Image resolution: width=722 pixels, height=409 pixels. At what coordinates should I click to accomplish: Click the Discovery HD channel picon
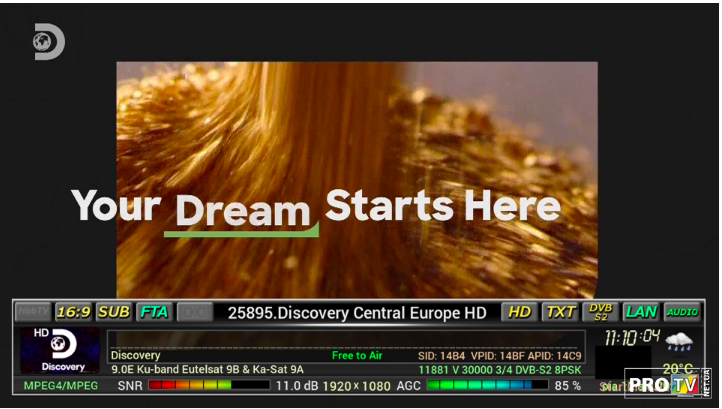tap(59, 350)
